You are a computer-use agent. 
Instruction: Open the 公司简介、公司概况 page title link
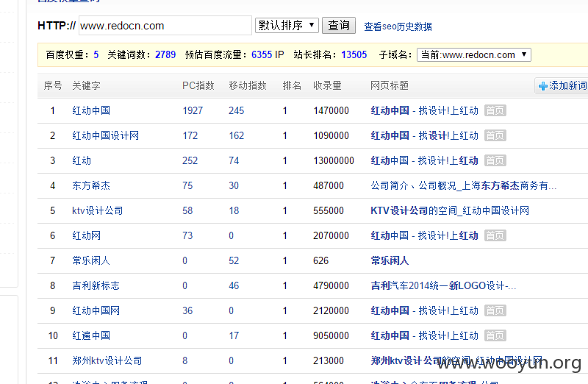tap(464, 185)
